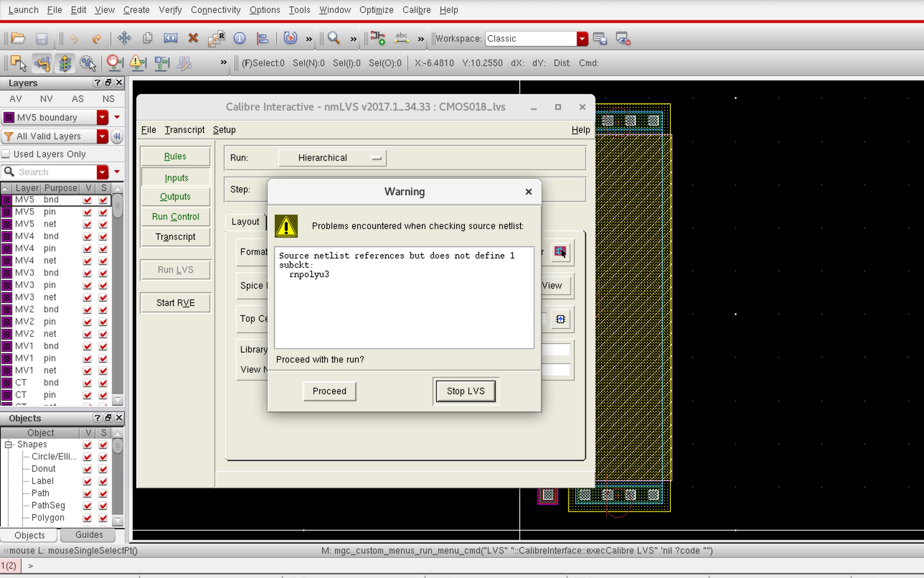Screen dimensions: 924x578
Task: Click the Top Cell chooser icon
Action: (x=561, y=319)
